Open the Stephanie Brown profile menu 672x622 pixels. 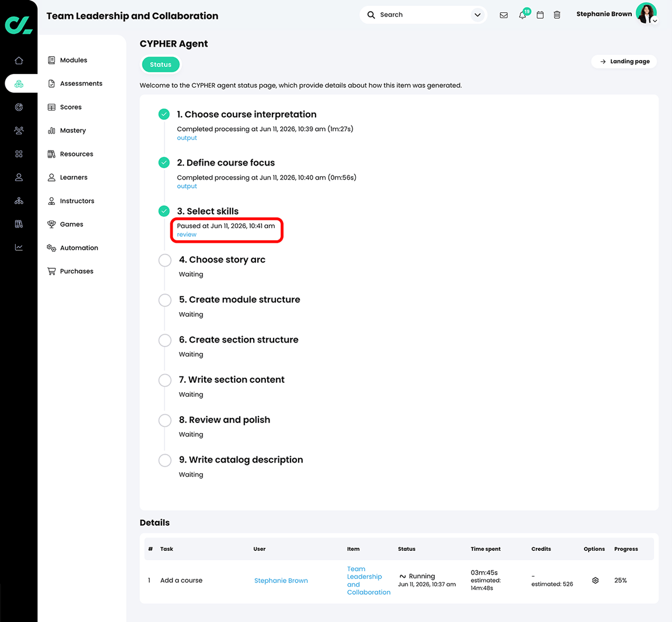616,14
